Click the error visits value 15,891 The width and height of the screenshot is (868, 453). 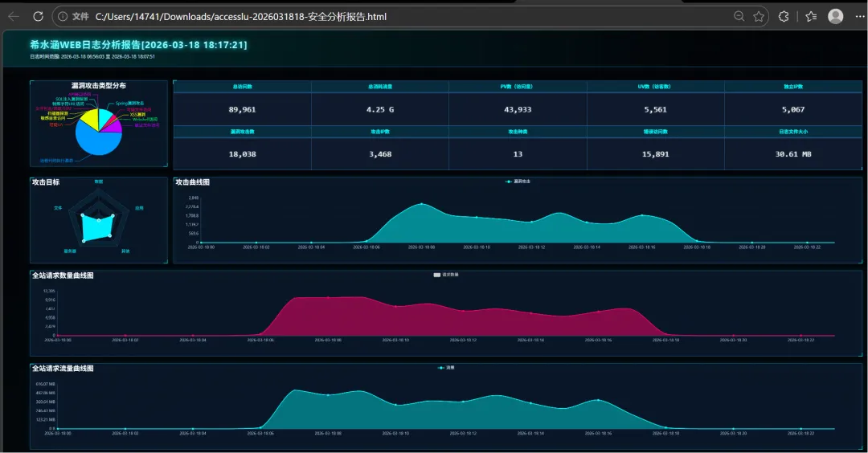[656, 154]
